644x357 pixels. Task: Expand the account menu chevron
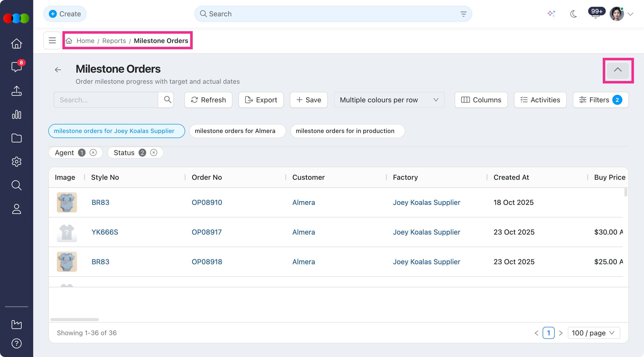click(x=630, y=14)
